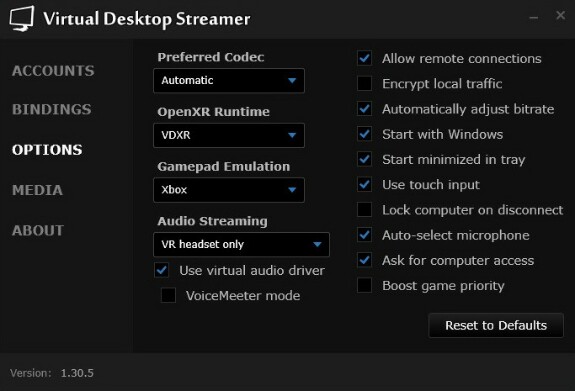
Task: Close the Virtual Desktop Streamer window
Action: click(x=560, y=15)
